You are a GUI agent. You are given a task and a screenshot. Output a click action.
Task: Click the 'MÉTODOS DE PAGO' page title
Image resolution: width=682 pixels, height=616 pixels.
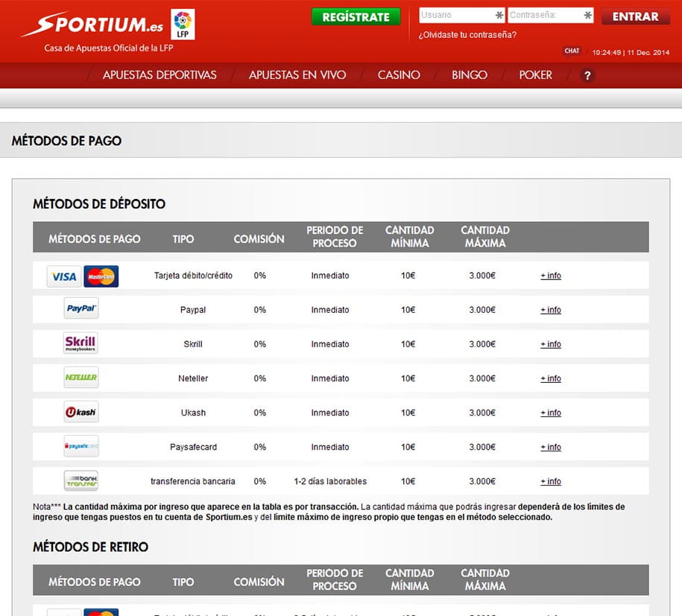point(66,141)
